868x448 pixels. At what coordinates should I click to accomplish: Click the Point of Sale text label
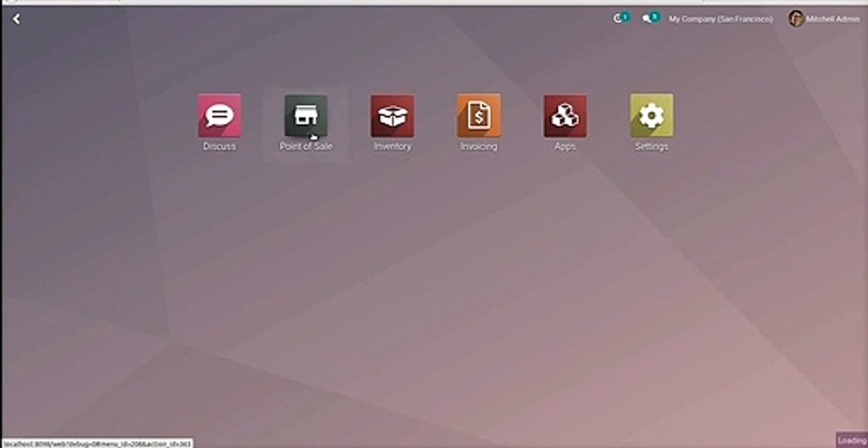(306, 146)
